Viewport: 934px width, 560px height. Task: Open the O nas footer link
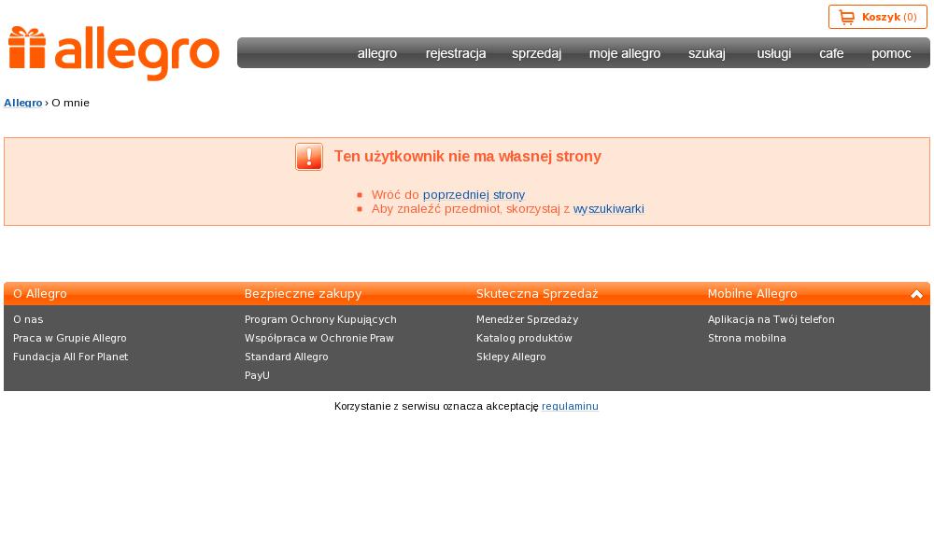[x=28, y=319]
